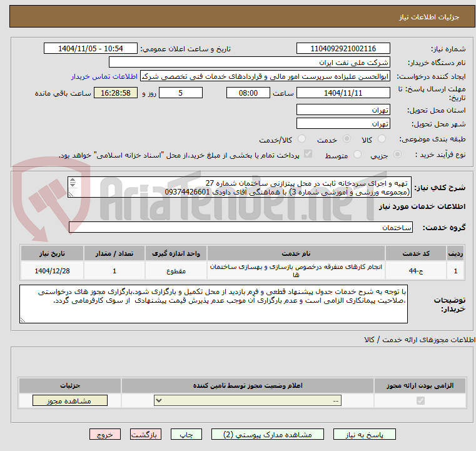Click the announcement date field 1404/11/05 - 10:54
The width and height of the screenshot is (476, 451).
(x=91, y=49)
